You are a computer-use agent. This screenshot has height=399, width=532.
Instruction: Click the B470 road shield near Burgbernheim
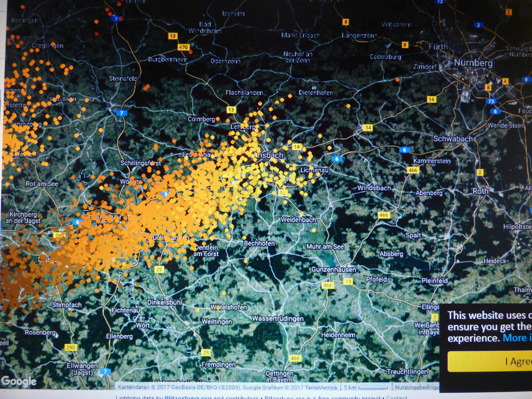point(184,47)
